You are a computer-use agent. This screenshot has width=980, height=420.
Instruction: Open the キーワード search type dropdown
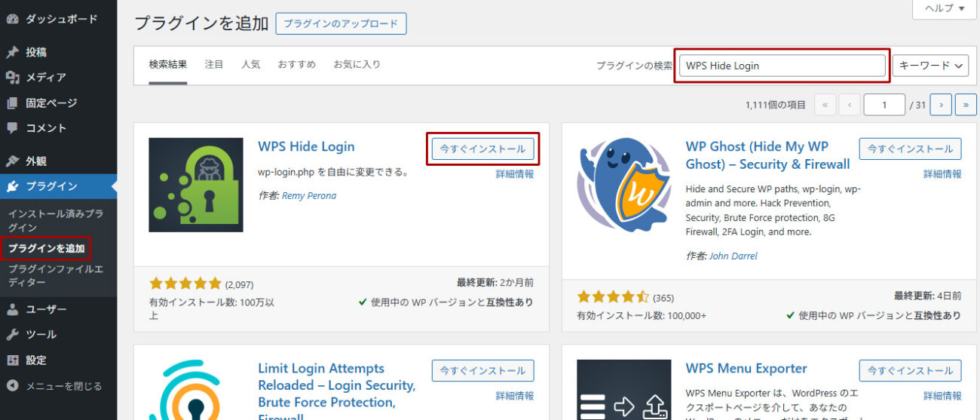click(930, 66)
